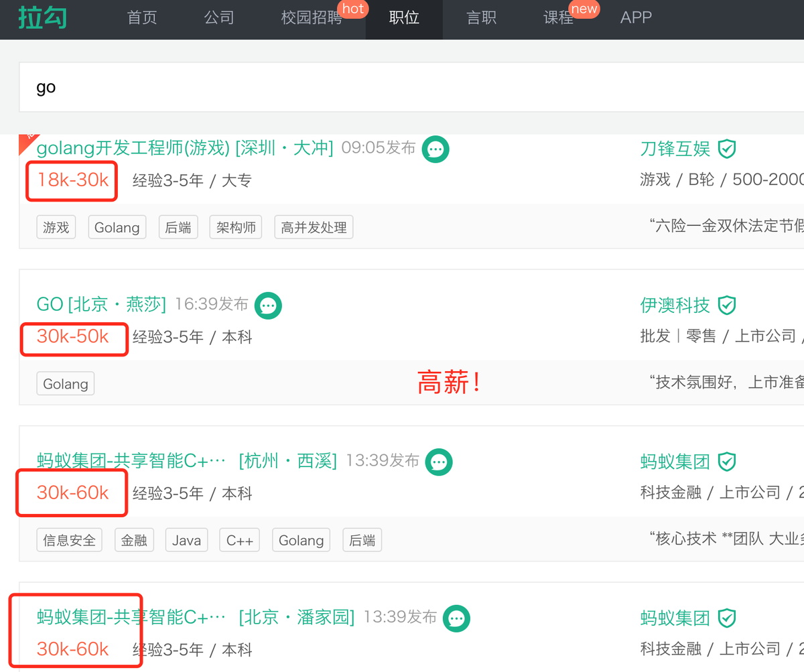The image size is (804, 672).
Task: Click verified shield icon next to 伊澳科技
Action: pos(727,306)
